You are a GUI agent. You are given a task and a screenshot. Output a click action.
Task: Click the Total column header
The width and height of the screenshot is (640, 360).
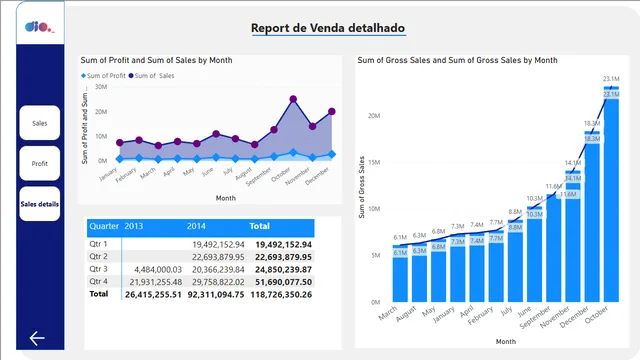pyautogui.click(x=260, y=226)
